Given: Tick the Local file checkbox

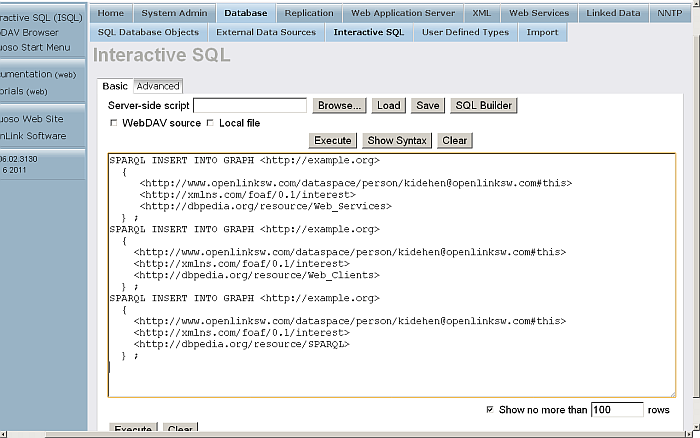Looking at the screenshot, I should (x=210, y=123).
